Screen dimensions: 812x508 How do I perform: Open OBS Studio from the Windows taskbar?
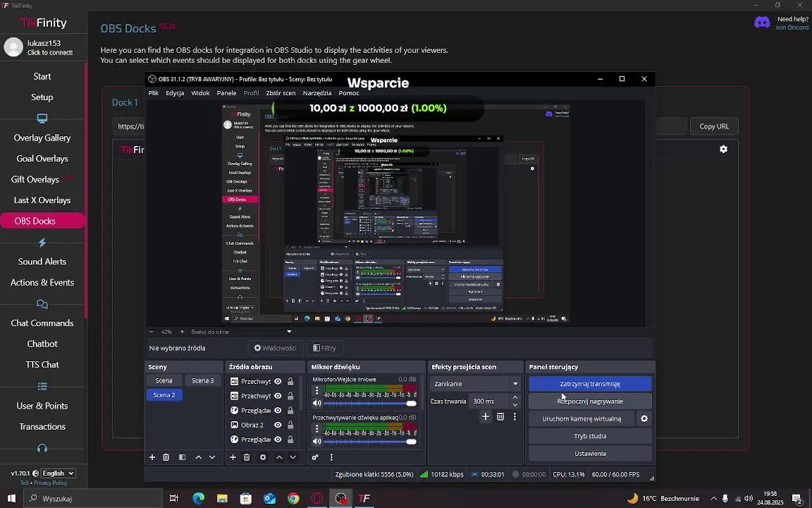340,498
